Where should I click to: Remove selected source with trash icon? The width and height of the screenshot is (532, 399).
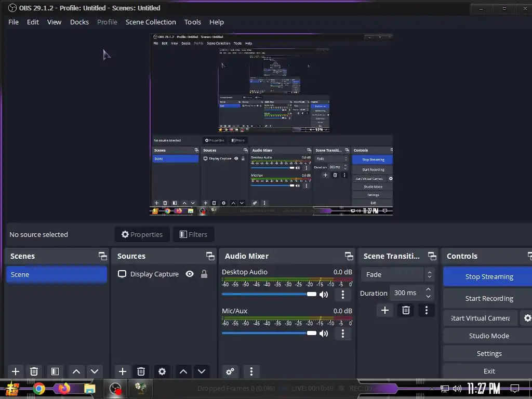(141, 371)
